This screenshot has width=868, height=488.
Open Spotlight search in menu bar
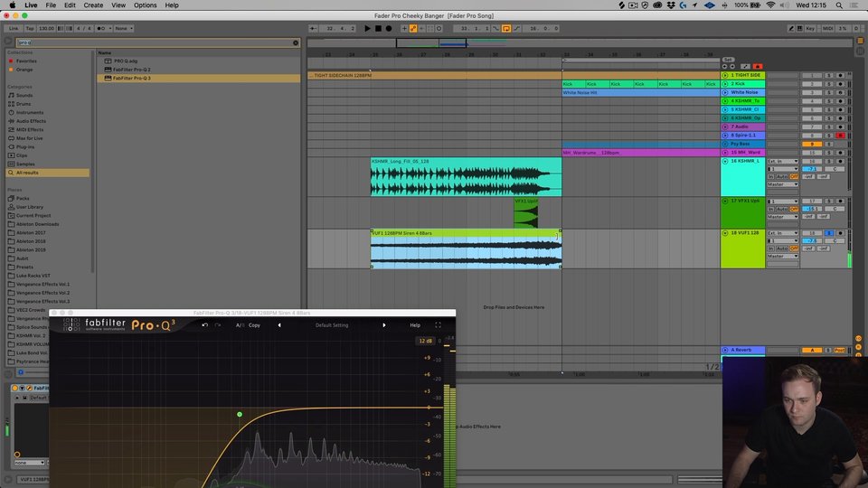coord(839,5)
